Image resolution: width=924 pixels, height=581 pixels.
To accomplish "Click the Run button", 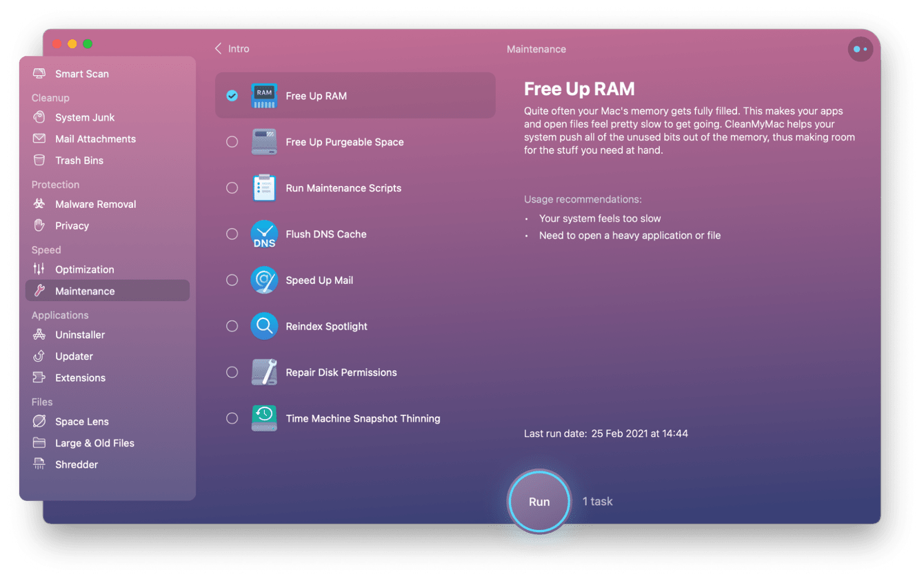I will click(x=539, y=501).
